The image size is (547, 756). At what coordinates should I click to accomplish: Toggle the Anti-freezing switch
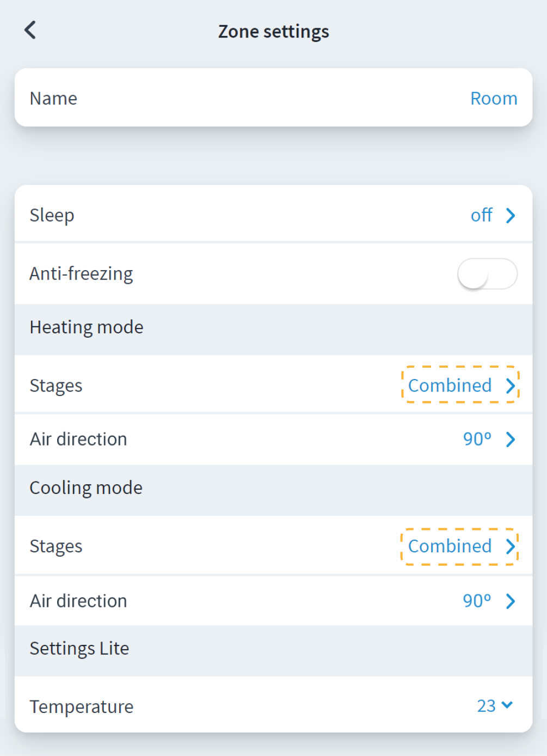tap(487, 273)
